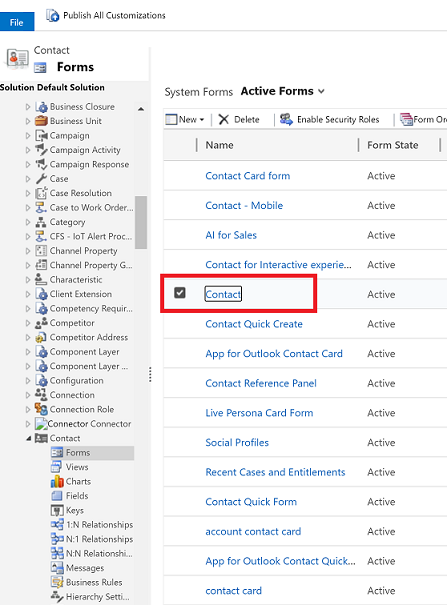The width and height of the screenshot is (447, 605).
Task: Select N:1 Relationships in tree
Action: coord(100,539)
